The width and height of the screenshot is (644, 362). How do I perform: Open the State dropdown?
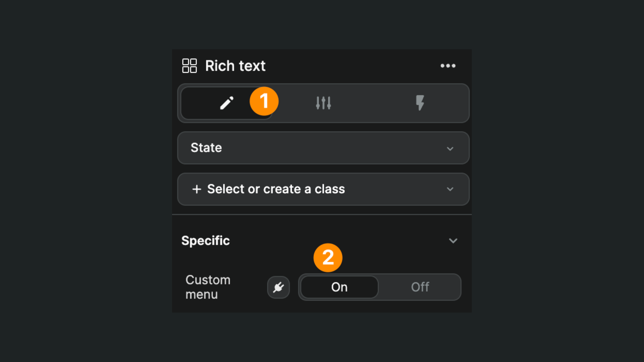pyautogui.click(x=323, y=148)
